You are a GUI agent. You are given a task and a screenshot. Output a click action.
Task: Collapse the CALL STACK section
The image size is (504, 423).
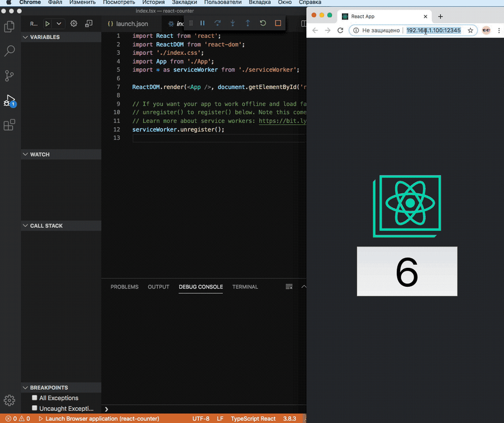[x=61, y=226]
